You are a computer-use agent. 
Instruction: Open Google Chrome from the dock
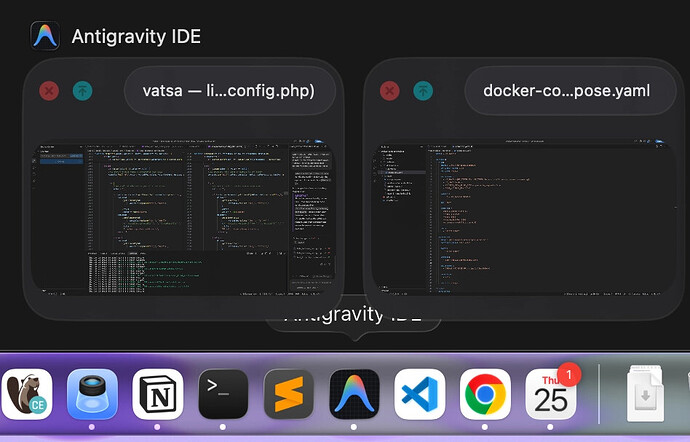pyautogui.click(x=485, y=394)
